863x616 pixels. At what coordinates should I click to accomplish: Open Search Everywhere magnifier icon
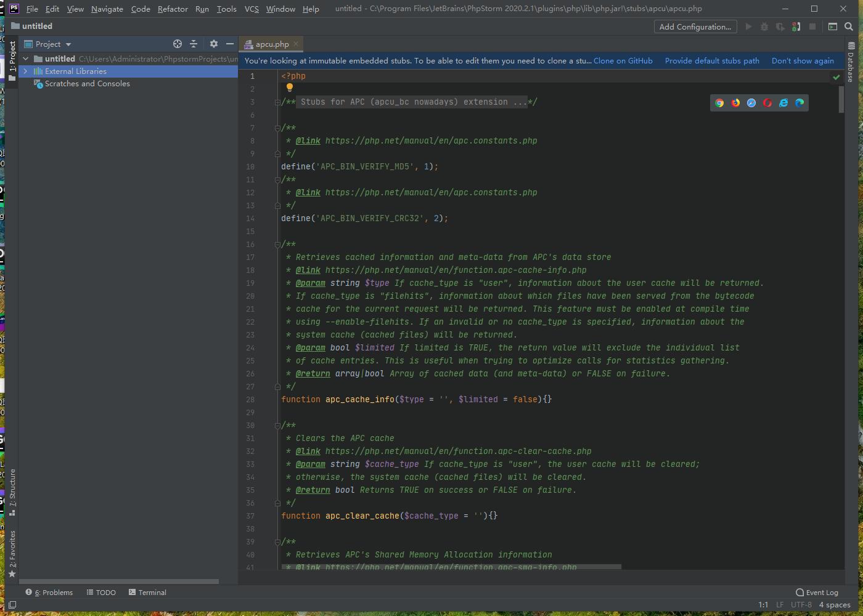849,26
